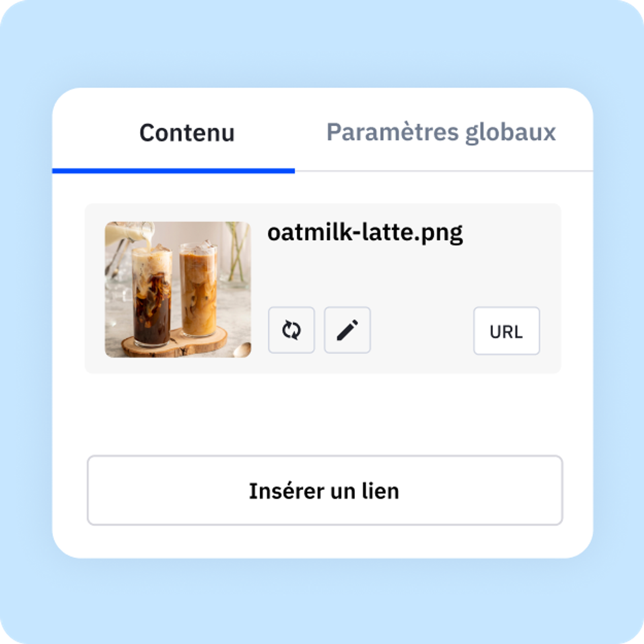Add a link with Insérer un lien
644x644 pixels.
[324, 490]
